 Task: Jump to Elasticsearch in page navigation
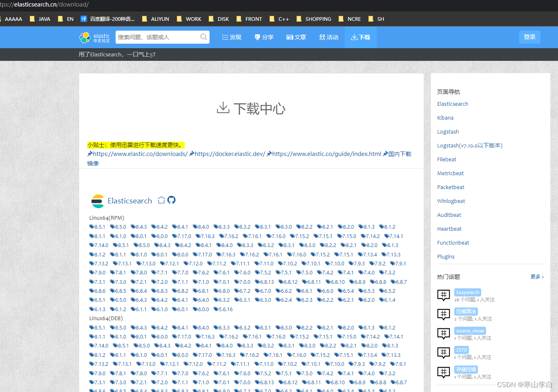click(x=453, y=104)
